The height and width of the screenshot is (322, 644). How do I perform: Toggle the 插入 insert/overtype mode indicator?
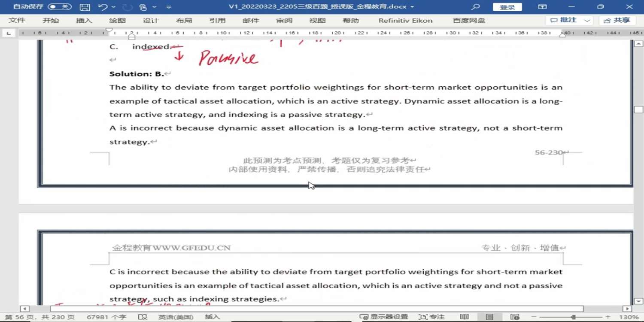coord(213,317)
